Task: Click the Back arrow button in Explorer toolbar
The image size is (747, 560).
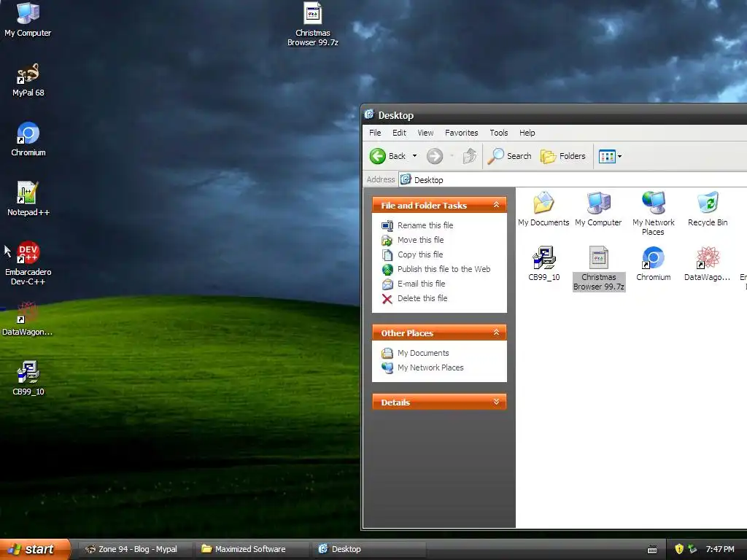Action: coord(388,156)
